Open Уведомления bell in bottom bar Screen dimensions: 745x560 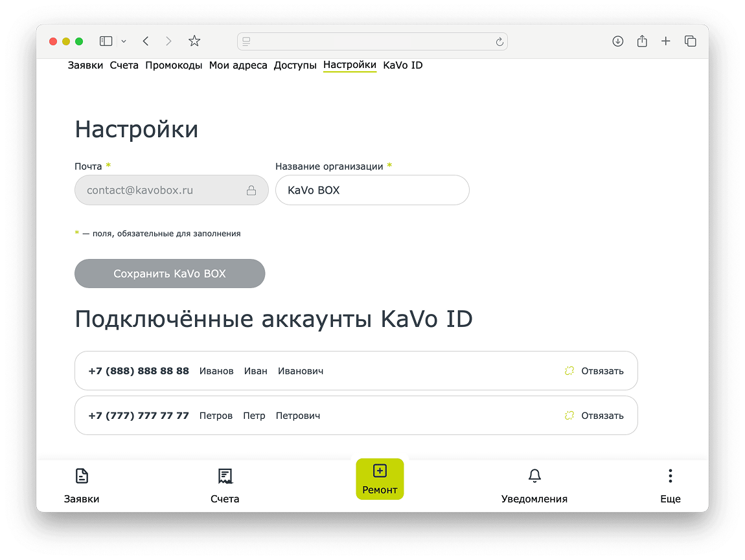(x=534, y=486)
